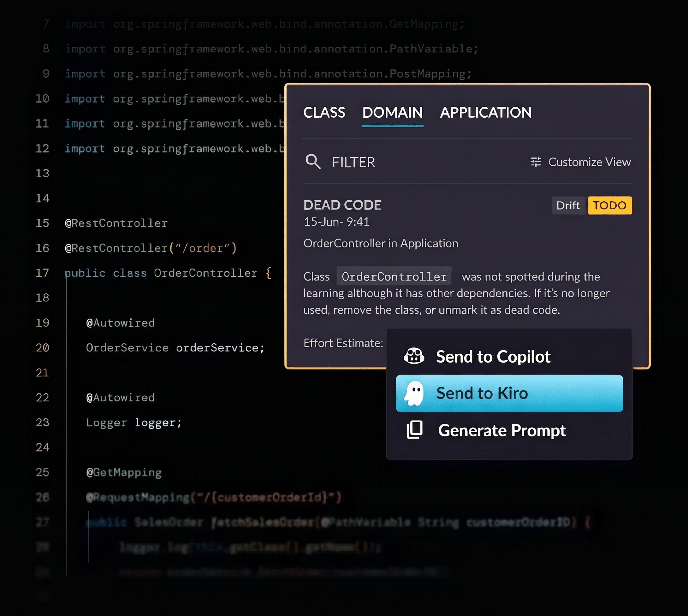Viewport: 688px width, 616px height.
Task: Click the first @Autowired on line 19
Action: tap(121, 323)
